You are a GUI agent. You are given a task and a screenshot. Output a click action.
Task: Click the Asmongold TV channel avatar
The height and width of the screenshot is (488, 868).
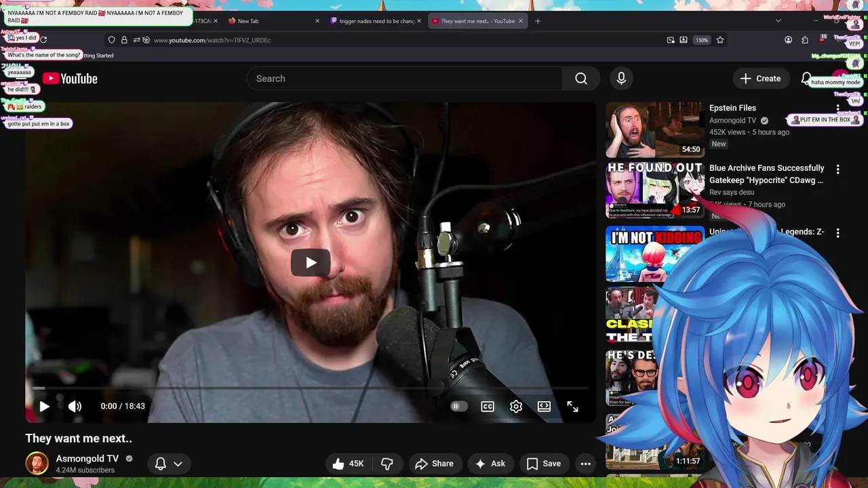point(37,464)
